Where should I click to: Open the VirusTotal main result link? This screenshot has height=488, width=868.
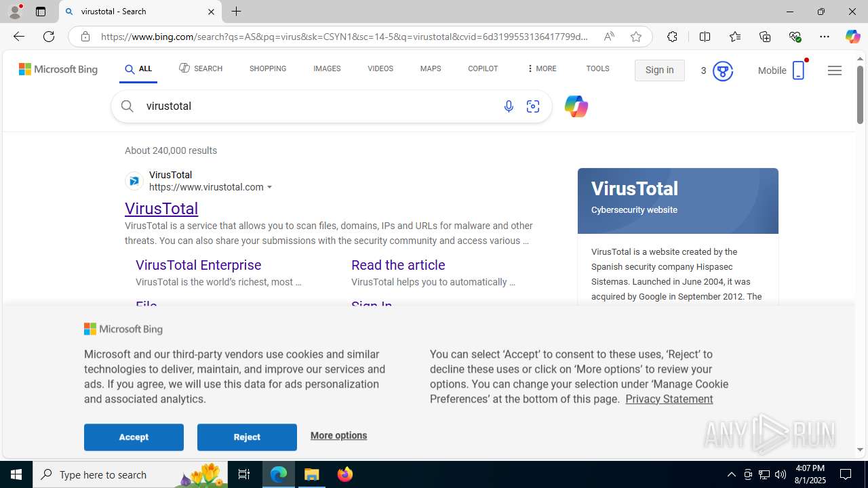161,209
